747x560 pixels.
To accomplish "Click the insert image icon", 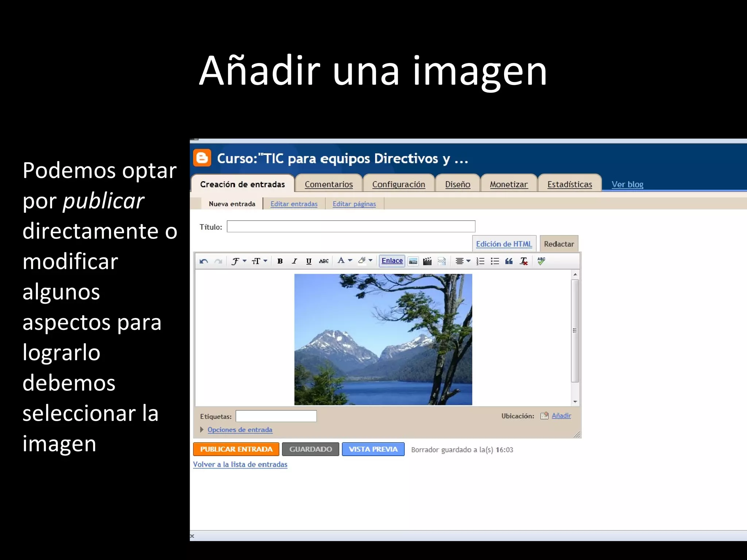I will point(413,261).
